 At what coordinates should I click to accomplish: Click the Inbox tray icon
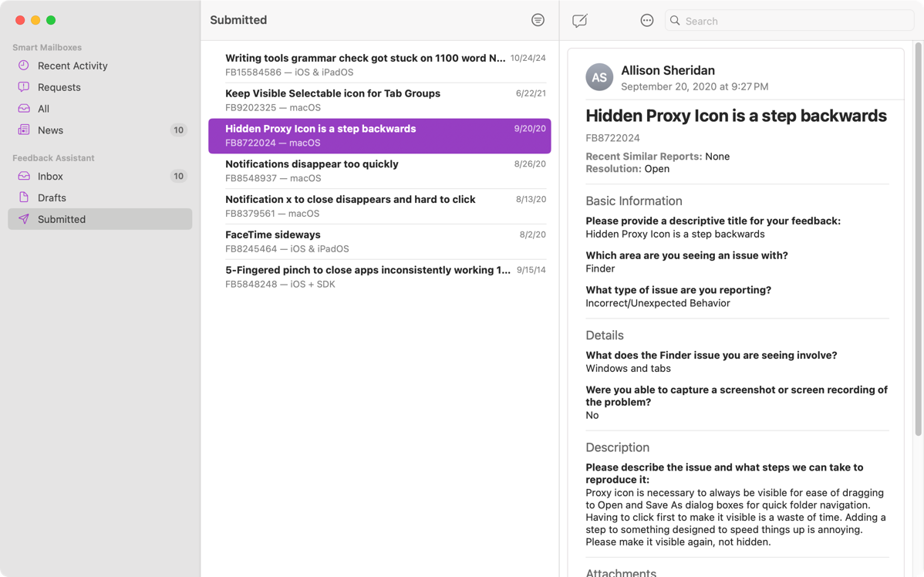[x=24, y=177]
